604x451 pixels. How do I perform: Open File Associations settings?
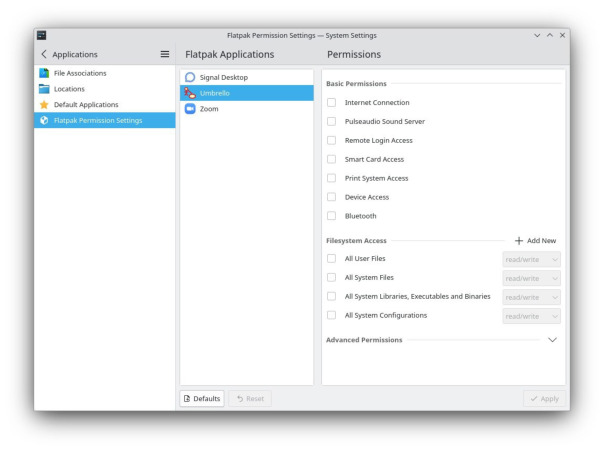pyautogui.click(x=104, y=73)
